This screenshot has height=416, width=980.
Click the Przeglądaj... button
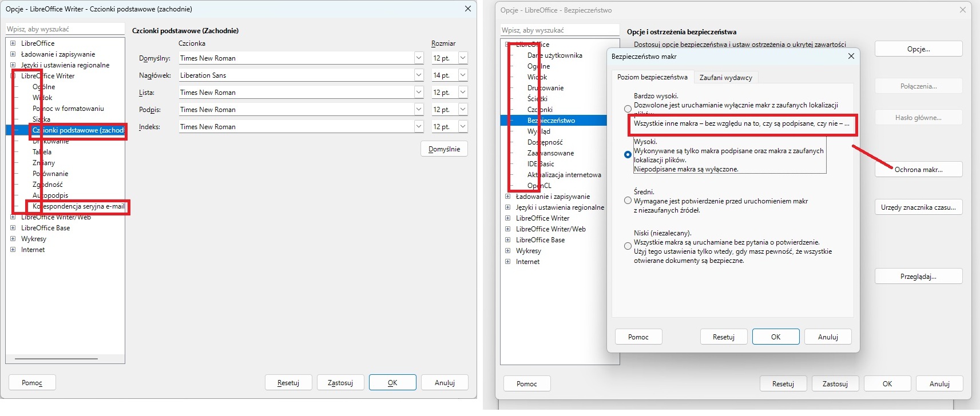tap(919, 277)
